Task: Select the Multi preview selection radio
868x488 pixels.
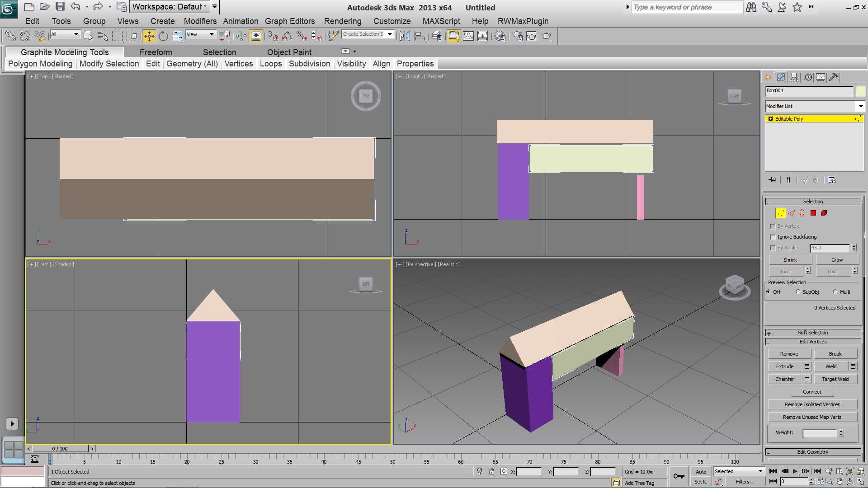Action: (835, 292)
